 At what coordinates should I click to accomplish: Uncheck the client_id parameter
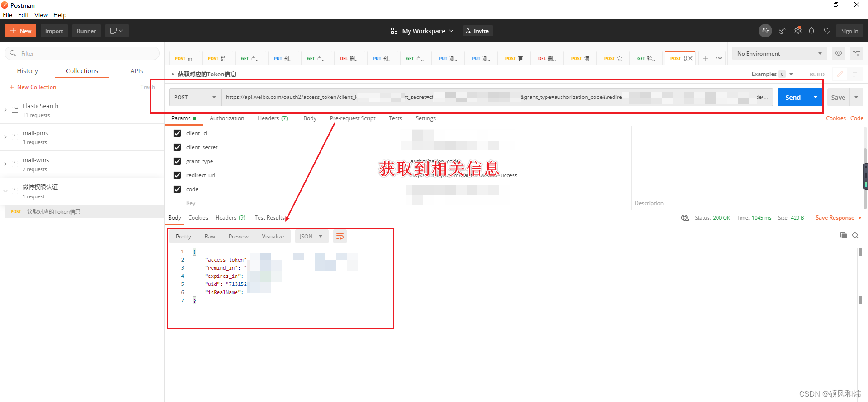(x=177, y=133)
